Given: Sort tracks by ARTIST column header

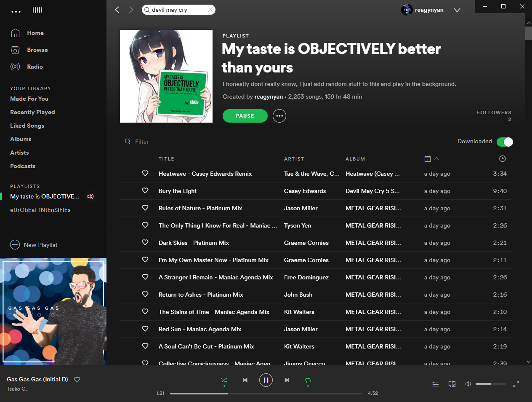Looking at the screenshot, I should [294, 159].
